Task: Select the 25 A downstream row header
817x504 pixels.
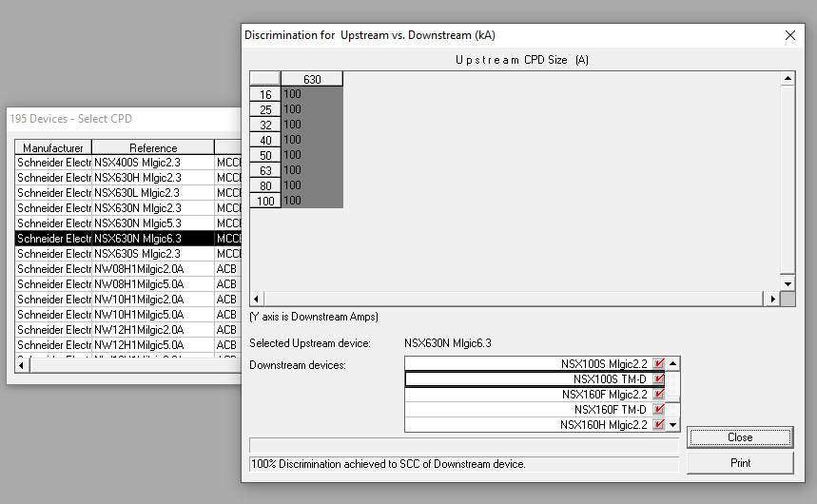Action: click(x=265, y=109)
